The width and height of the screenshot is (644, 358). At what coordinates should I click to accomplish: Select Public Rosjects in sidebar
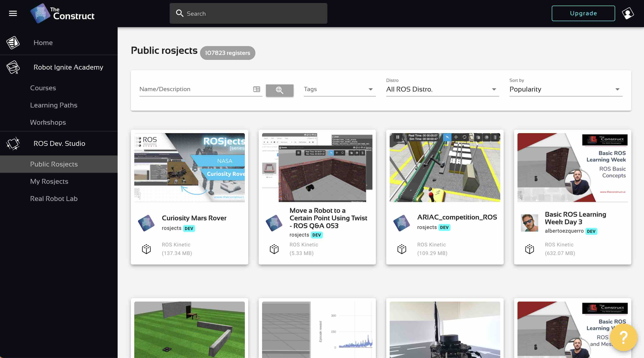coord(59,164)
